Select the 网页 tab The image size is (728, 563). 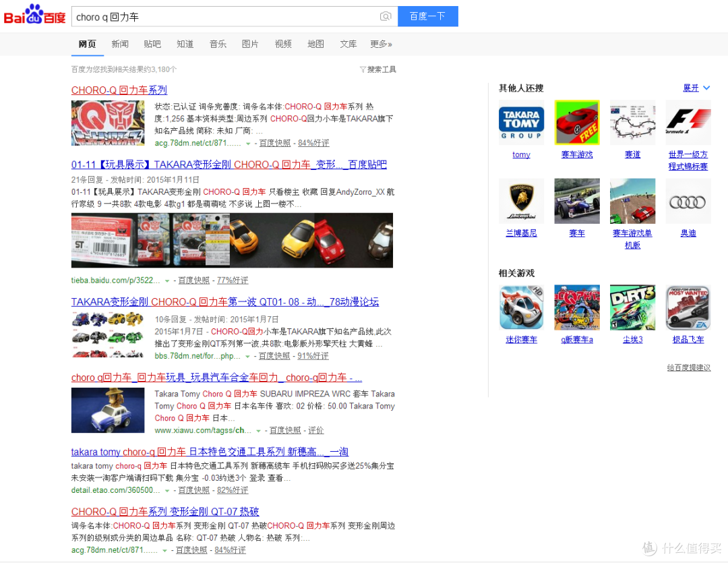click(x=87, y=44)
